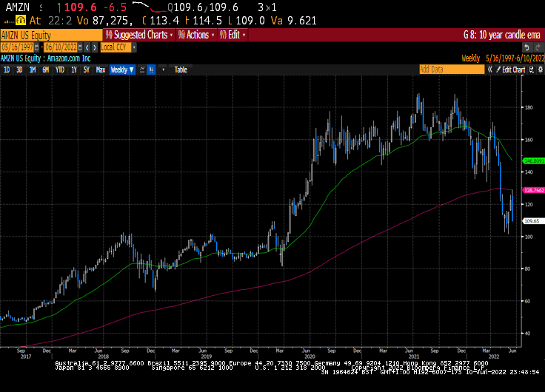Screen dimensions: 545x392
Task: Switch to Table view
Action: tap(181, 70)
